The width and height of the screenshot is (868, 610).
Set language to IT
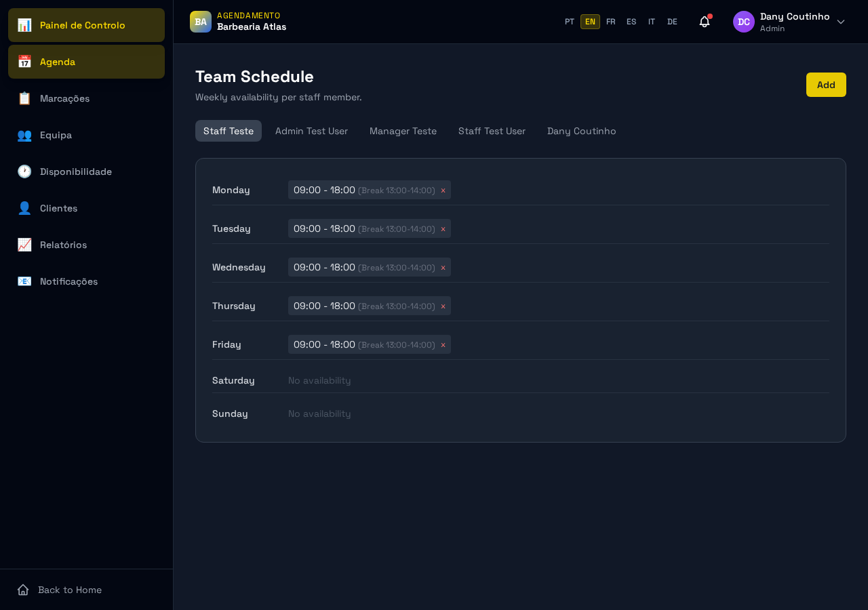click(652, 22)
